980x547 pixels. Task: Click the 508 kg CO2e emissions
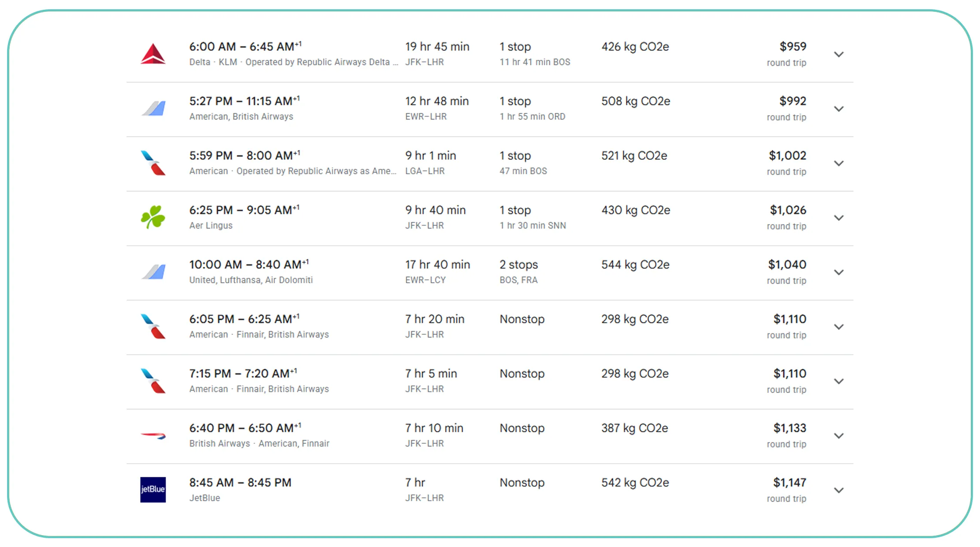tap(636, 101)
